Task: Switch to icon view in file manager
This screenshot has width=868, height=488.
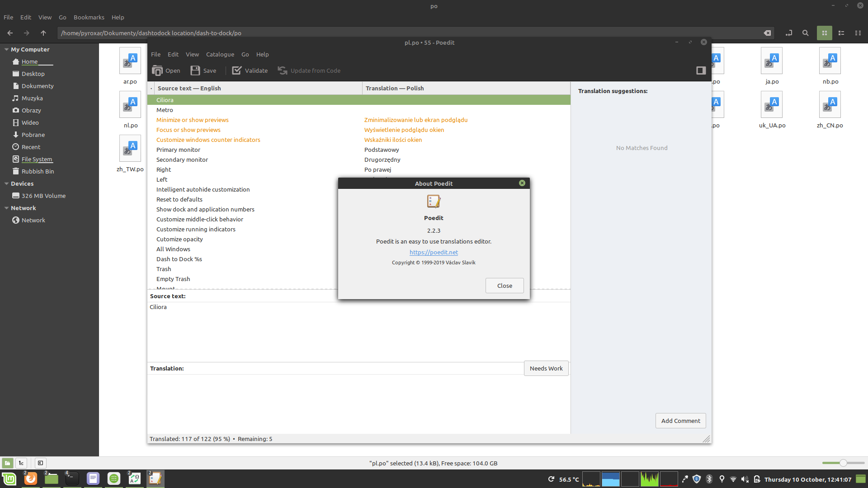Action: click(x=825, y=33)
